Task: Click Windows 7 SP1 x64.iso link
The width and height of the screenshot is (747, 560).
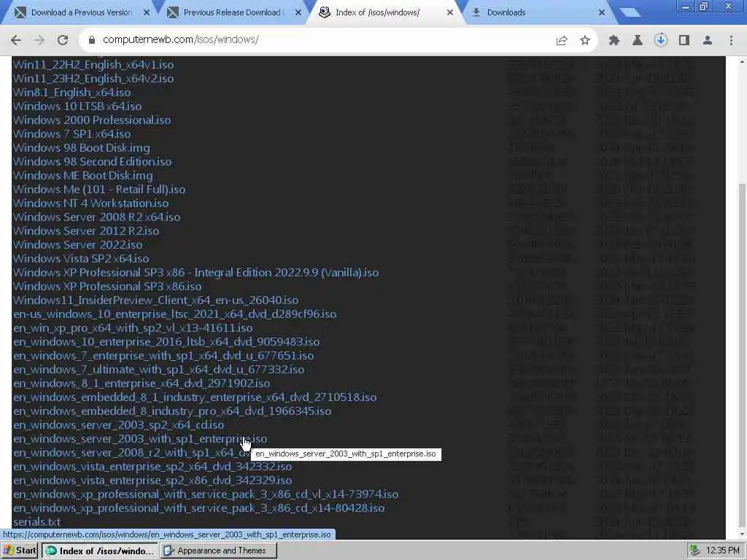Action: pyautogui.click(x=72, y=134)
